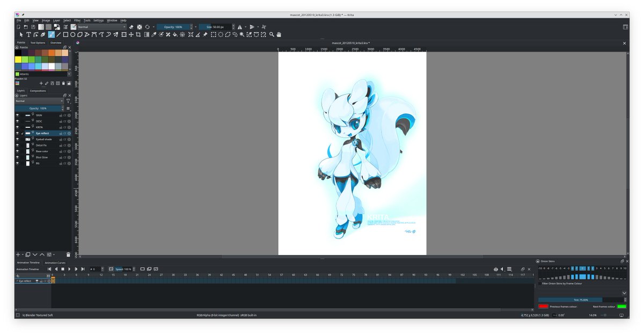The image size is (644, 336).
Task: Select the Crop tool
Action: pyautogui.click(x=138, y=34)
